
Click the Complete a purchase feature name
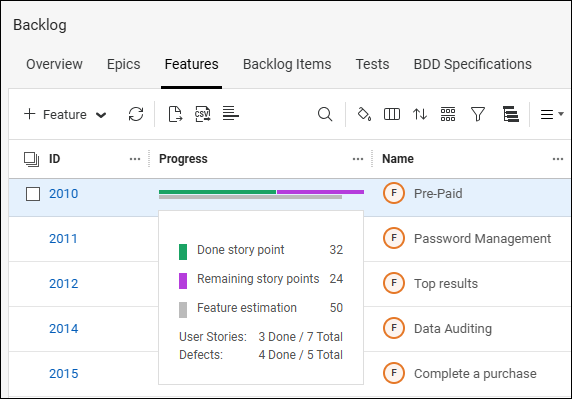click(x=475, y=373)
